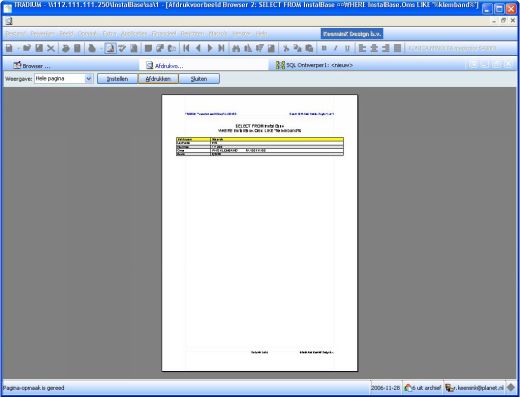The width and height of the screenshot is (520, 397).
Task: Click the delete X toolbar icon
Action: pyautogui.click(x=51, y=48)
